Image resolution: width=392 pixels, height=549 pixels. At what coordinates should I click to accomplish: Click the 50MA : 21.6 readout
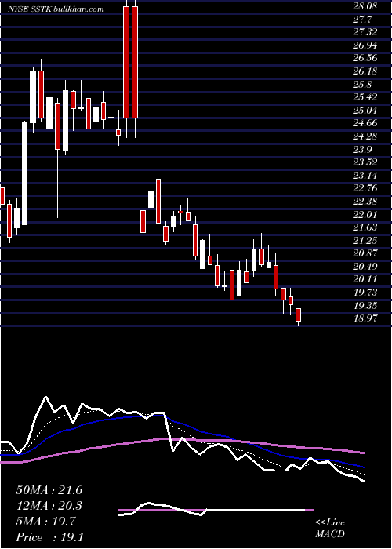pyautogui.click(x=49, y=490)
